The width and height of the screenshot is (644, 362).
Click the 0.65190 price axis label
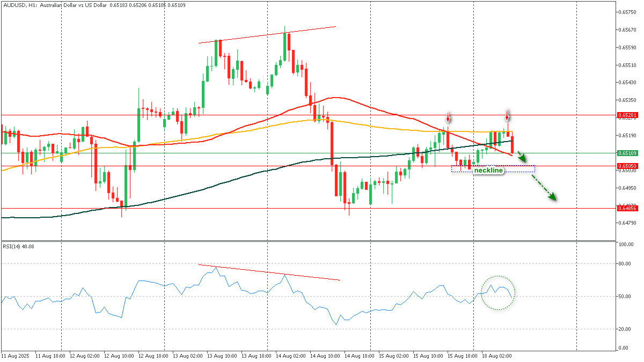[627, 135]
